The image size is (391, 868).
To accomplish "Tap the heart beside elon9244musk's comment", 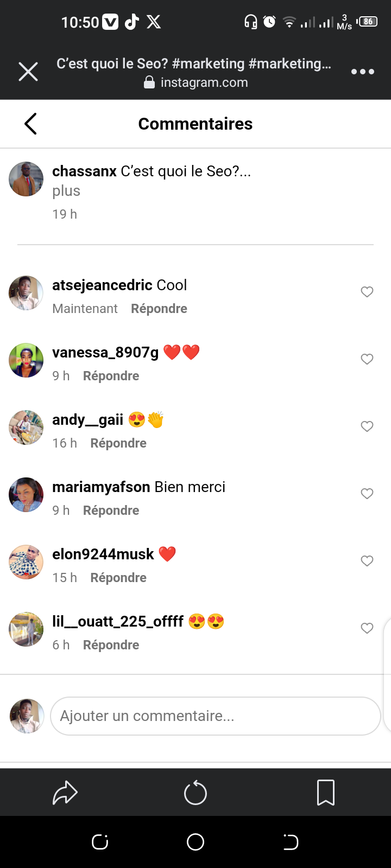I will (x=367, y=561).
